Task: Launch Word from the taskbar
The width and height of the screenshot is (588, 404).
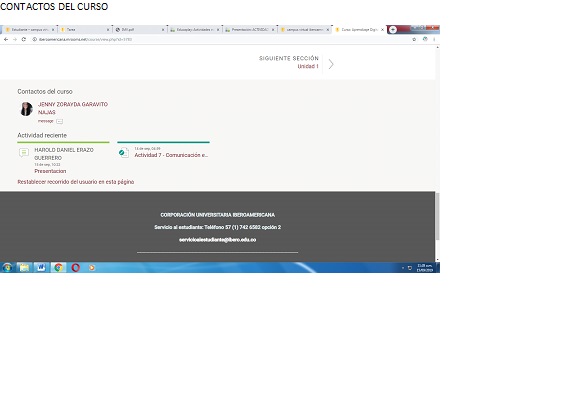Action: pos(41,267)
